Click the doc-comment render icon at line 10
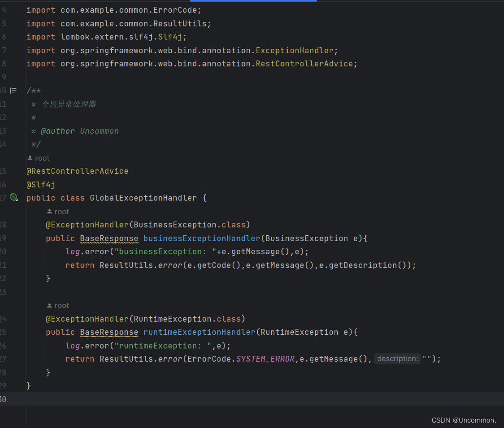This screenshot has width=504, height=428. click(x=13, y=91)
